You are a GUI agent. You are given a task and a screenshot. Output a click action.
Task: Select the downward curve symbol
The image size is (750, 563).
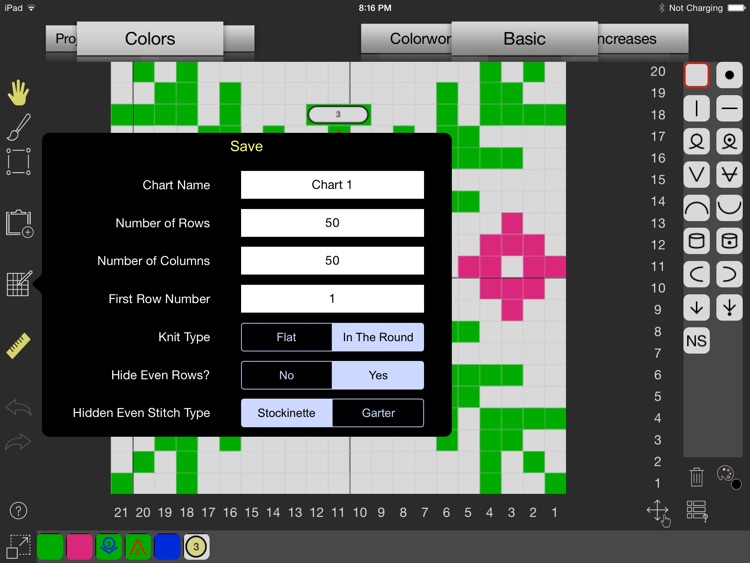point(729,208)
